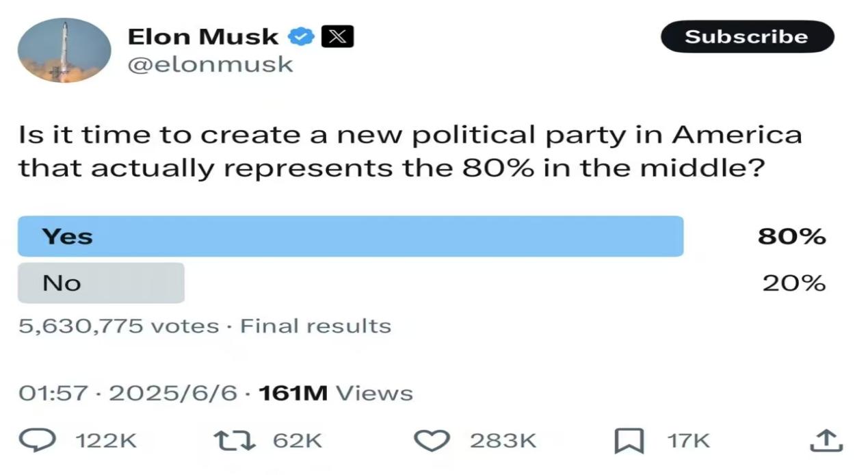868x475 pixels.
Task: Select the No poll result bar
Action: pos(101,283)
